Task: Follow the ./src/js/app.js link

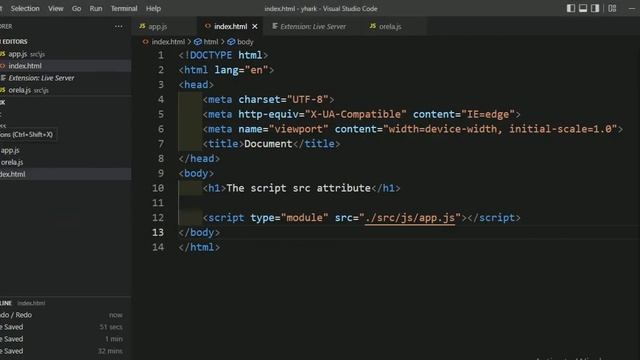Action: pyautogui.click(x=410, y=218)
